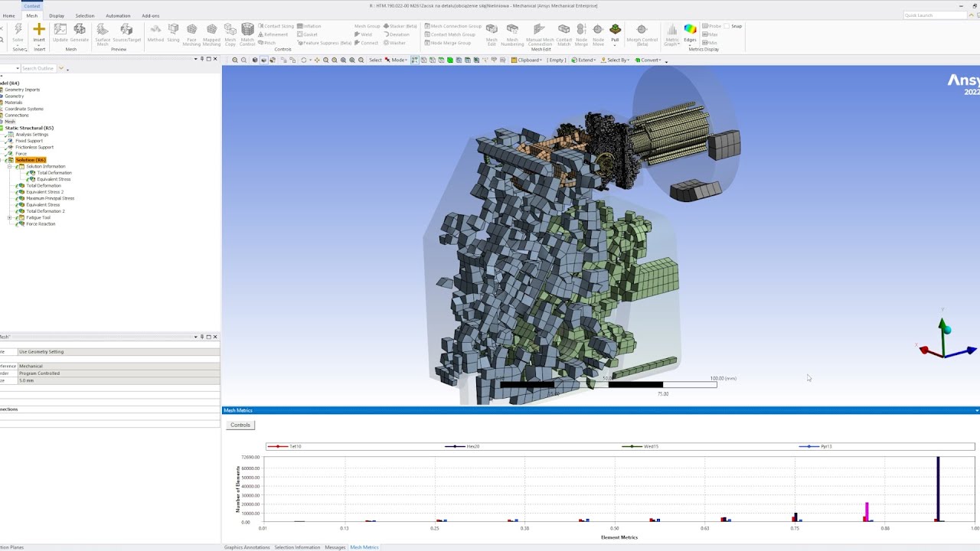Open the Select By dropdown

click(x=616, y=60)
